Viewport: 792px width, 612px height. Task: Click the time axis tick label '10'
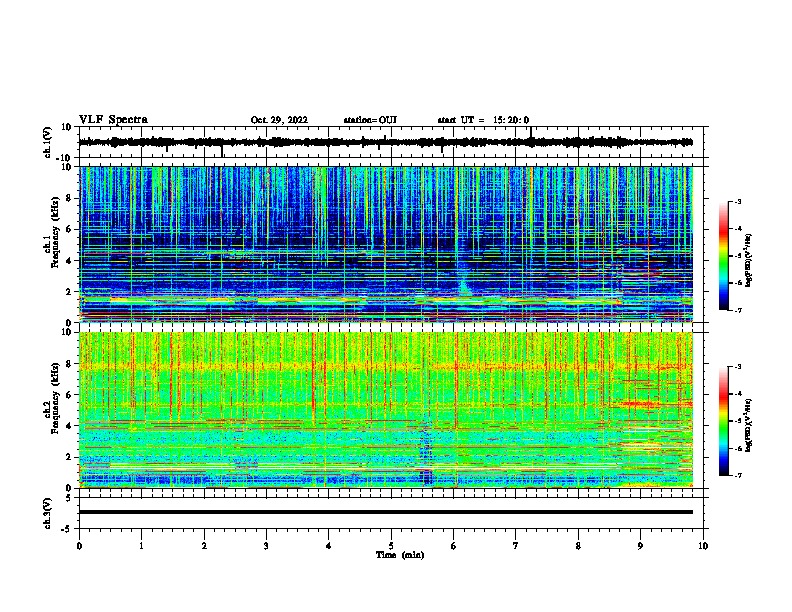[x=703, y=546]
